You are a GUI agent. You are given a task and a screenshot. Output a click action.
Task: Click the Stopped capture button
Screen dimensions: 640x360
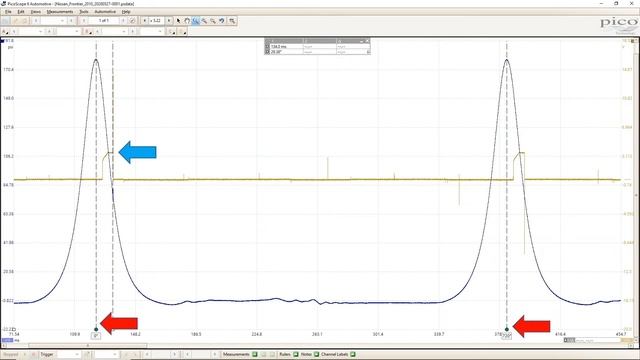11,354
